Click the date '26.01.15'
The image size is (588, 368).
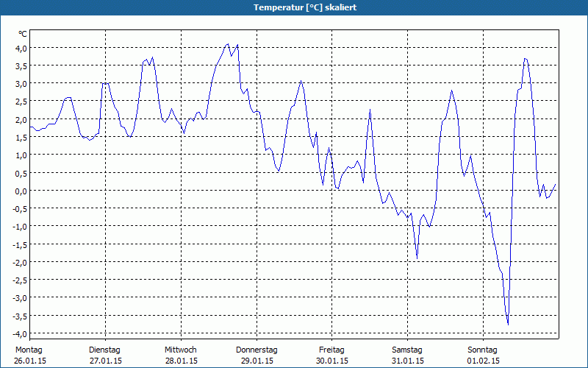point(30,361)
